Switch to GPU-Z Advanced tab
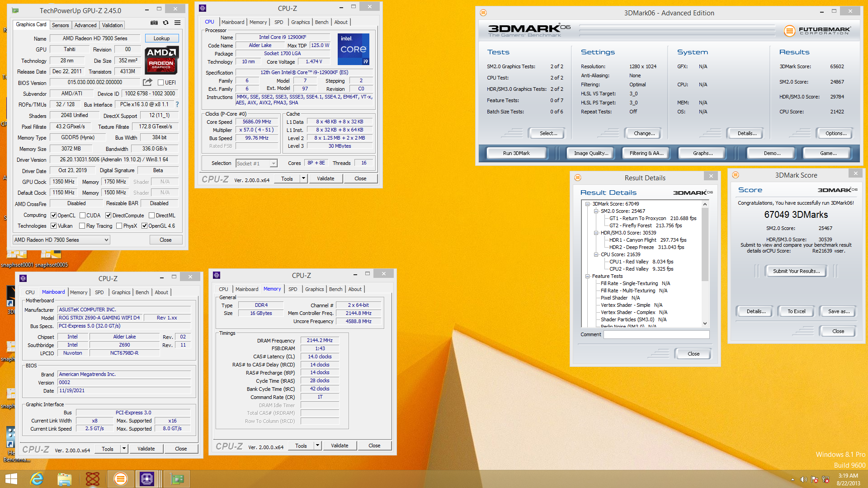This screenshot has width=868, height=488. pos(85,25)
